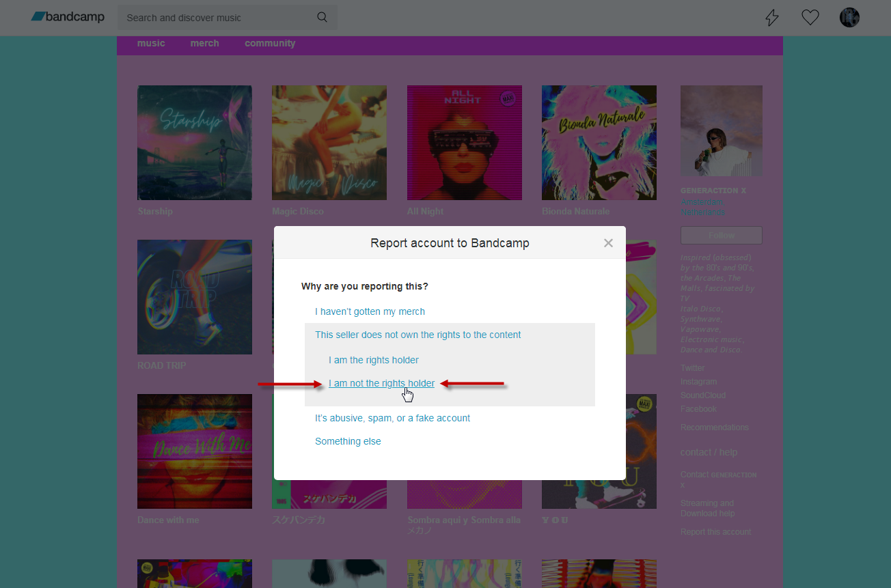This screenshot has width=891, height=588.
Task: Choose "I haven't gotten my merch"
Action: [370, 311]
